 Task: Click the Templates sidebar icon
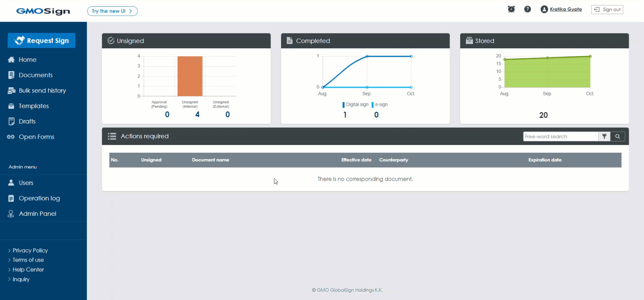coord(11,106)
